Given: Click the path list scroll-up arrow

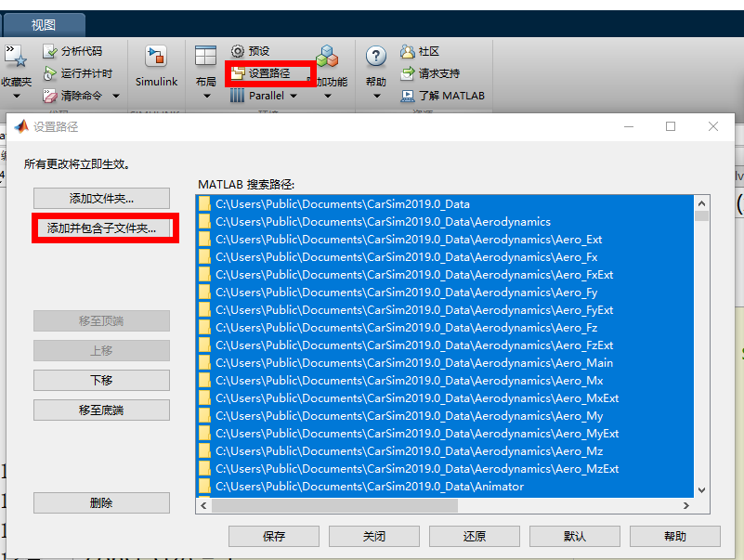Looking at the screenshot, I should tap(702, 203).
